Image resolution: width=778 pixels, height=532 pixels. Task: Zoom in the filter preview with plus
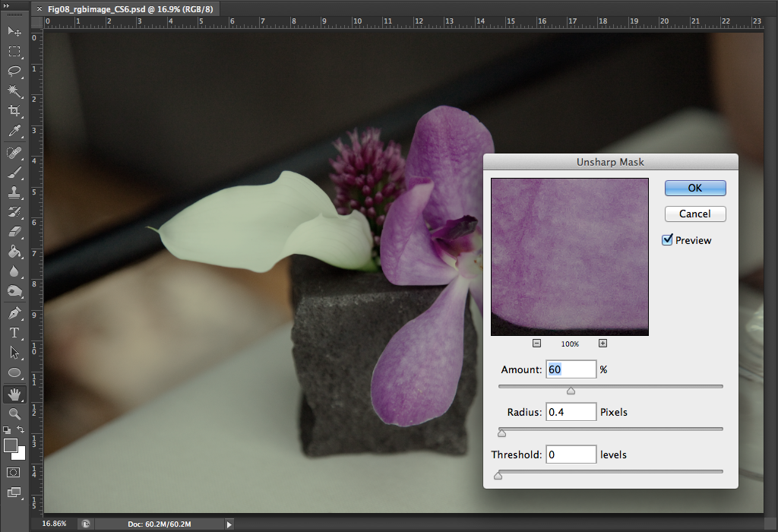(x=602, y=344)
